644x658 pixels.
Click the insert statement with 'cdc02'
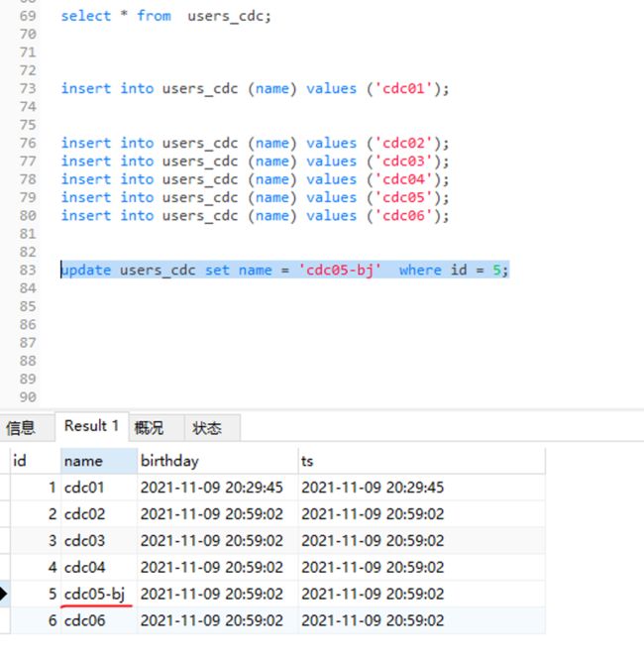(x=255, y=144)
